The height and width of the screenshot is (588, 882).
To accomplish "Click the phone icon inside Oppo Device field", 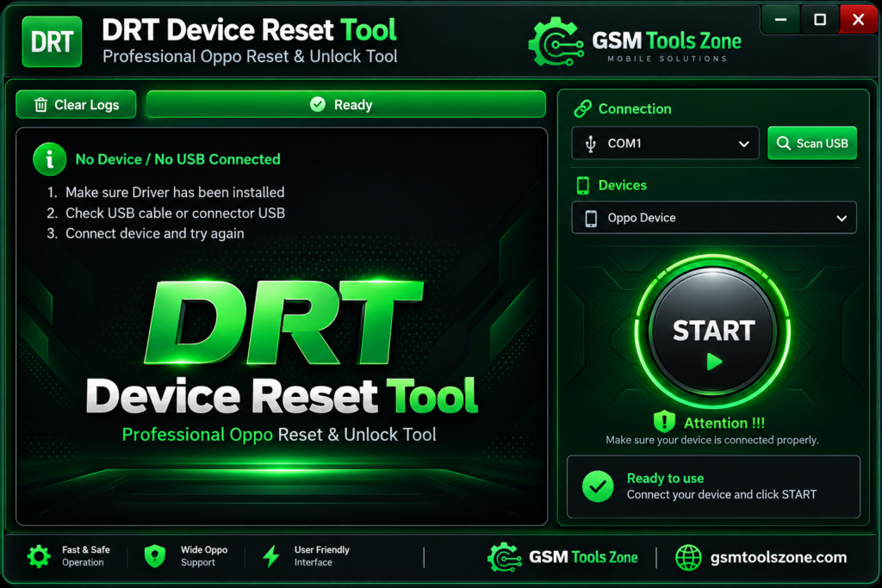I will [x=591, y=218].
